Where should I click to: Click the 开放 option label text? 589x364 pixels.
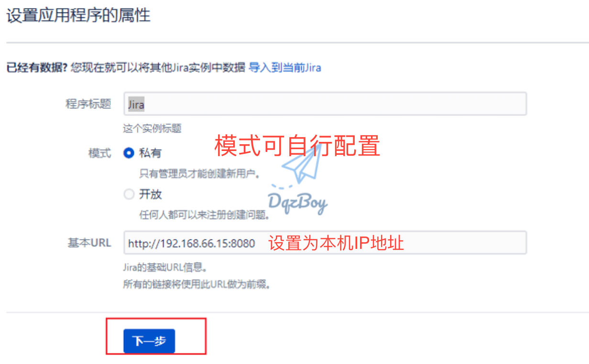click(150, 194)
